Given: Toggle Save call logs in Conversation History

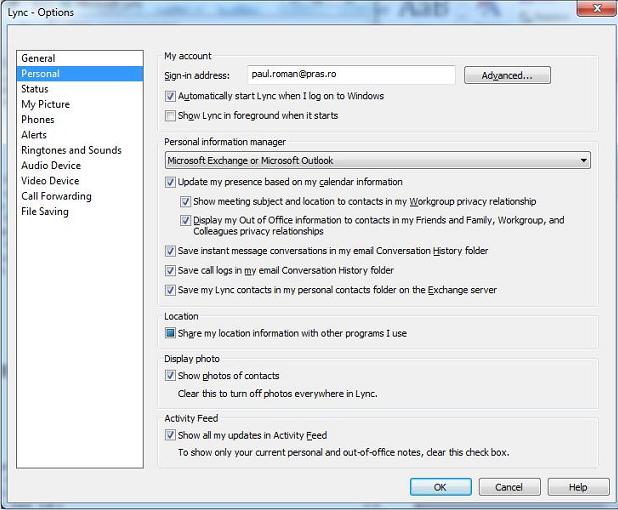Looking at the screenshot, I should point(171,271).
